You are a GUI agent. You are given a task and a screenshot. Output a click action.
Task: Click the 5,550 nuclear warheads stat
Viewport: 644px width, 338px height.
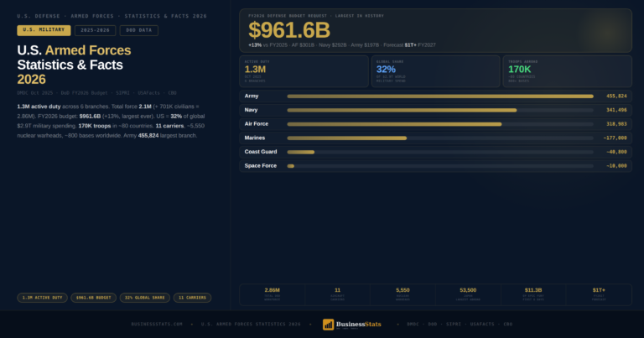[402, 294]
